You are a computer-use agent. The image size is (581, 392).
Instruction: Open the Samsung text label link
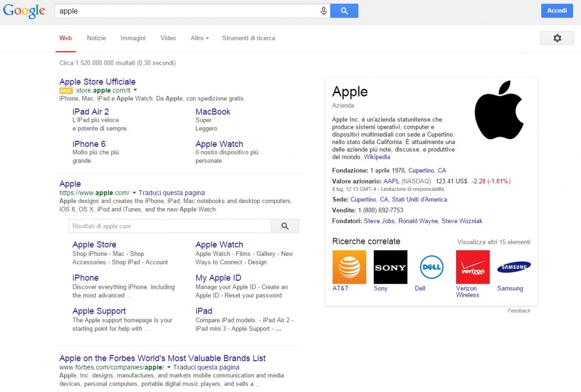point(510,288)
